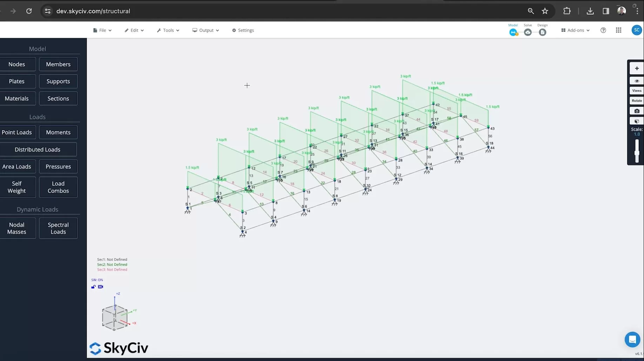
Task: Adjust the Scale slider
Action: (636, 151)
